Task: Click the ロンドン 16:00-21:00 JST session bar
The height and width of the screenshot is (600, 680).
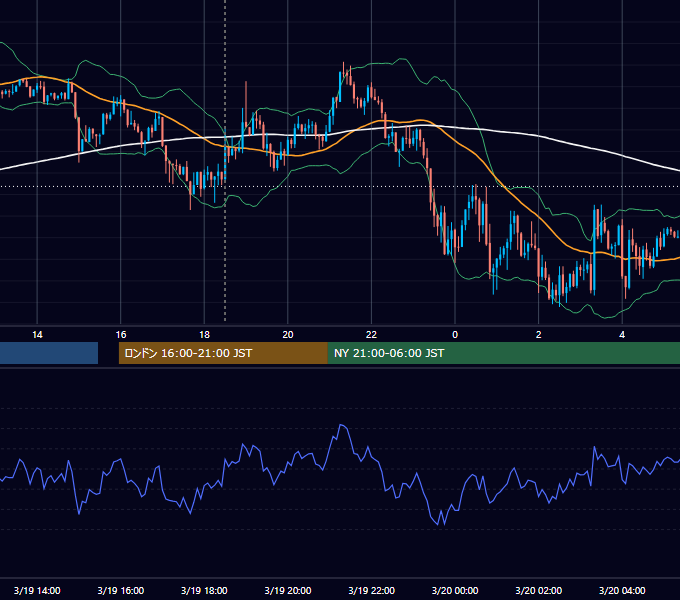Action: coord(223,353)
